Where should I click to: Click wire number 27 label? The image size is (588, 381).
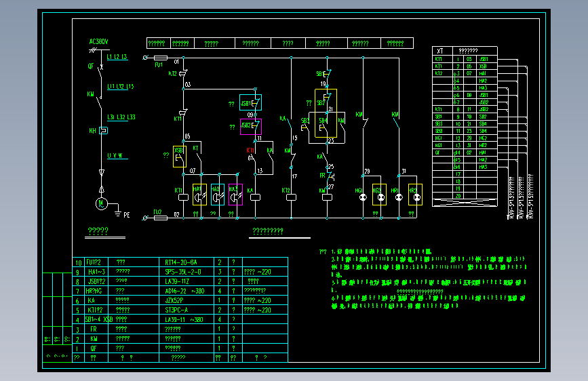[x=331, y=186]
